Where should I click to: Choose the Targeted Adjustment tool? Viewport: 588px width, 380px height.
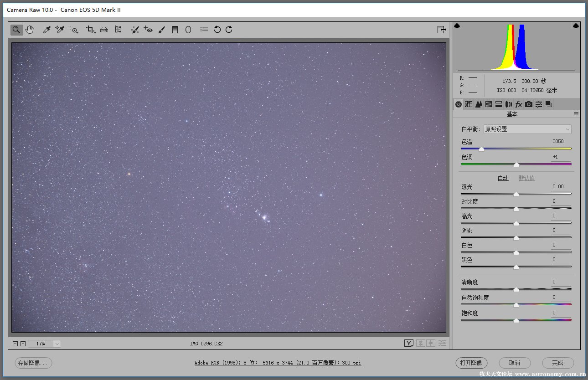click(x=73, y=30)
